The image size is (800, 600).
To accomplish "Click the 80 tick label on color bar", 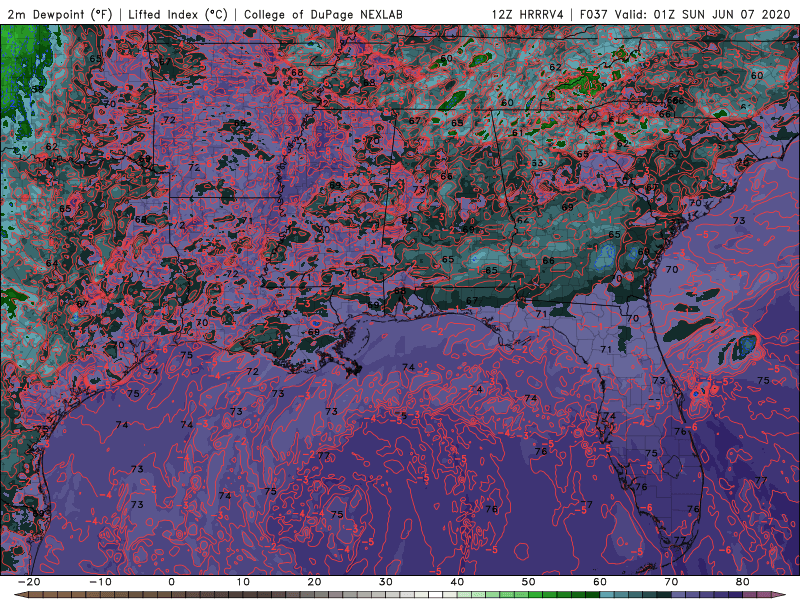I will coord(743,582).
